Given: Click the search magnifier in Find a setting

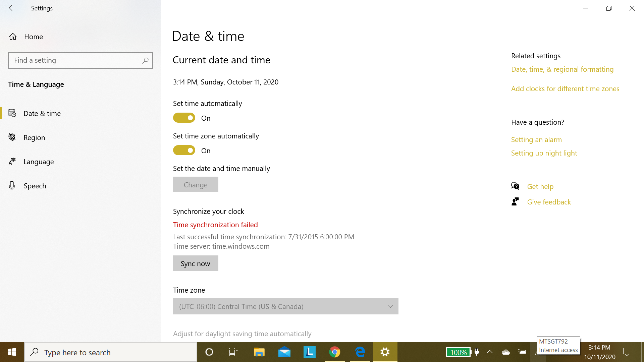Looking at the screenshot, I should tap(145, 60).
